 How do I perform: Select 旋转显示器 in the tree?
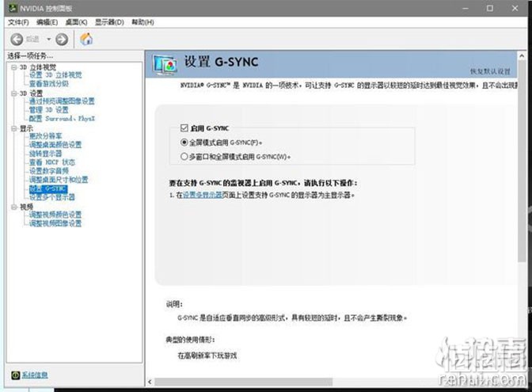tap(46, 154)
